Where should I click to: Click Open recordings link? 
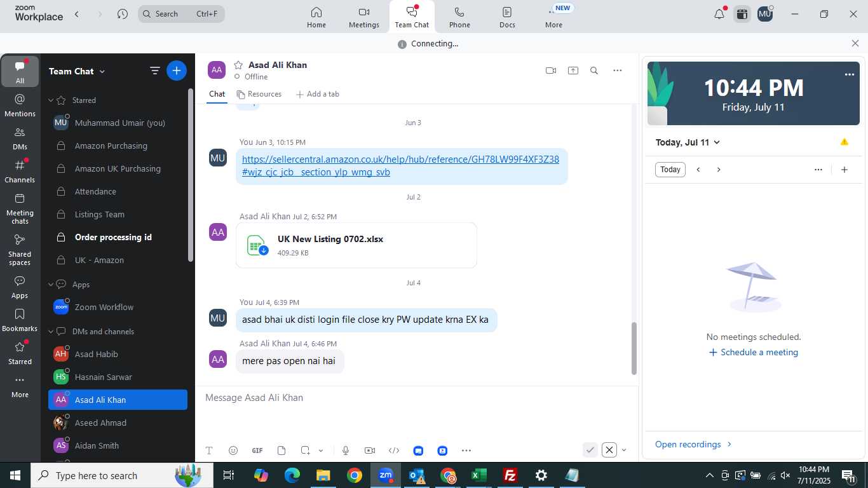coord(693,444)
